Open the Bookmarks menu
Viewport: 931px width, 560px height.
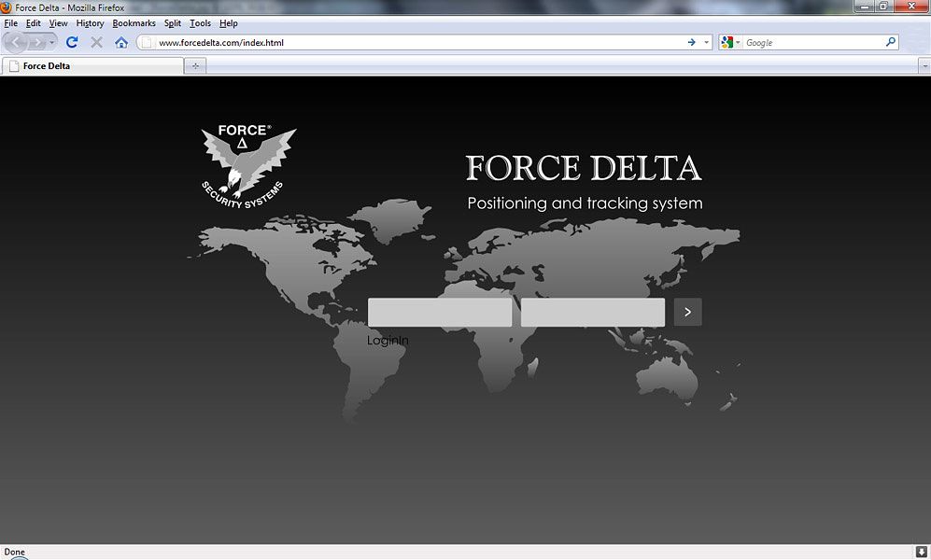click(x=134, y=22)
